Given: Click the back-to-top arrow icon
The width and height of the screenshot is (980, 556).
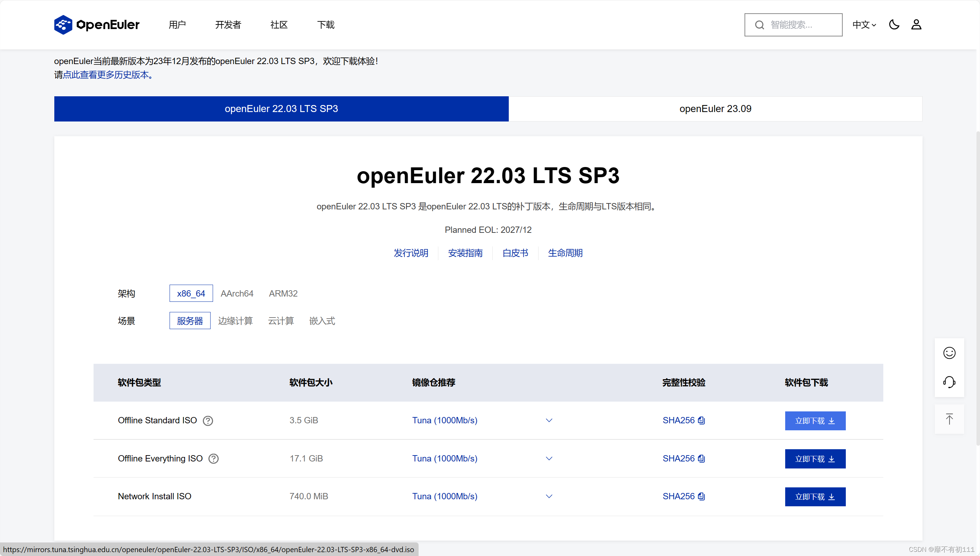Looking at the screenshot, I should [x=949, y=419].
